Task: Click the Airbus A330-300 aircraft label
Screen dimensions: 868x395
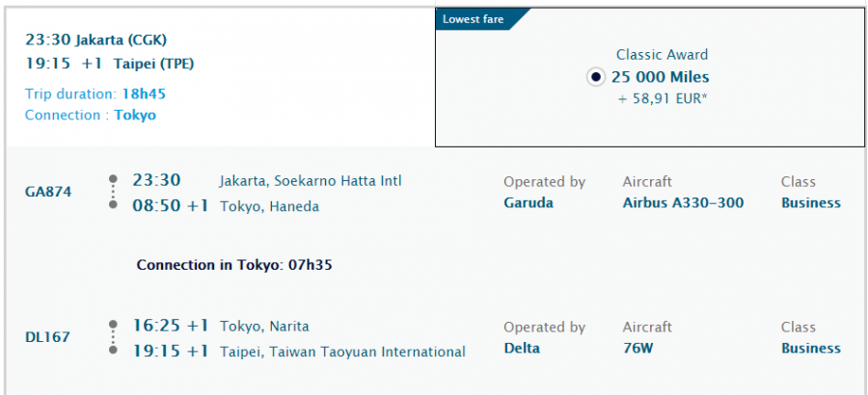Action: [x=683, y=203]
